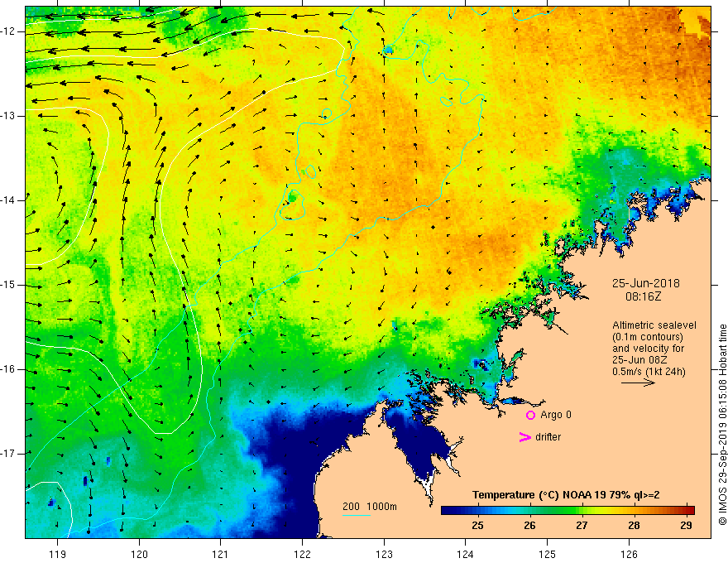Click the 27 value on temperature scale
The height and width of the screenshot is (563, 728).
582,526
